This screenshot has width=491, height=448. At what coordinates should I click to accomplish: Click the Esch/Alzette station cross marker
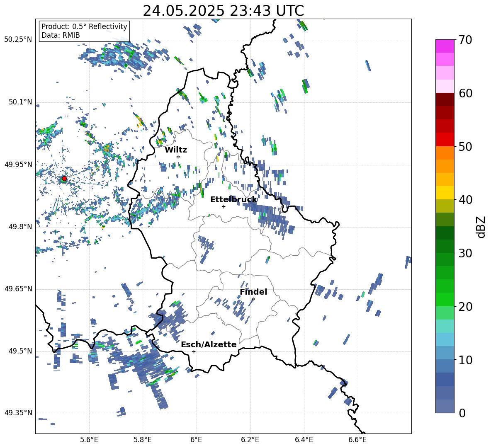click(x=194, y=351)
